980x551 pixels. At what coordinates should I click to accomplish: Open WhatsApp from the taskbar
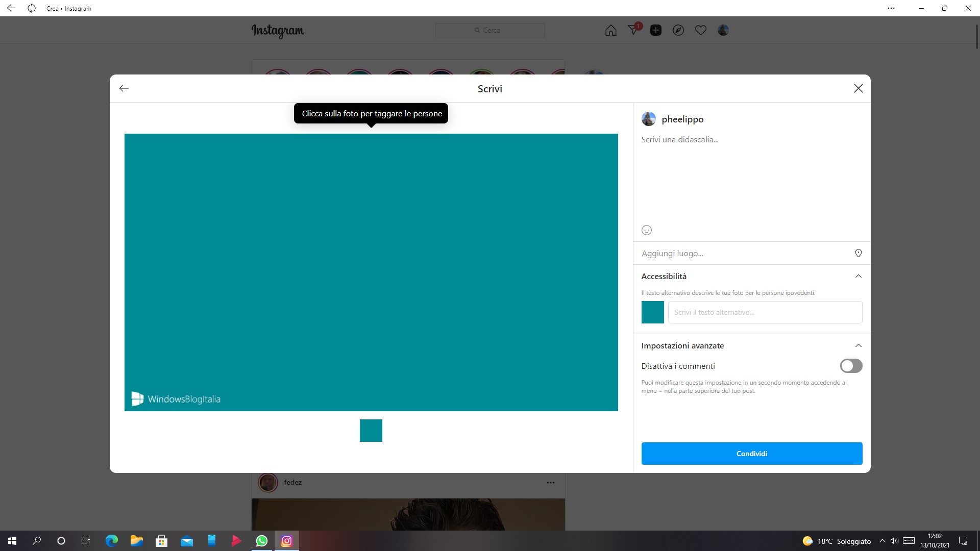click(x=262, y=541)
